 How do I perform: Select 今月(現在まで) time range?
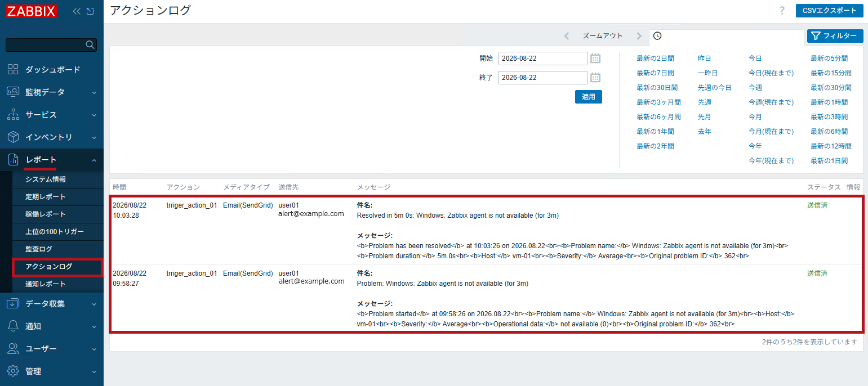click(771, 131)
